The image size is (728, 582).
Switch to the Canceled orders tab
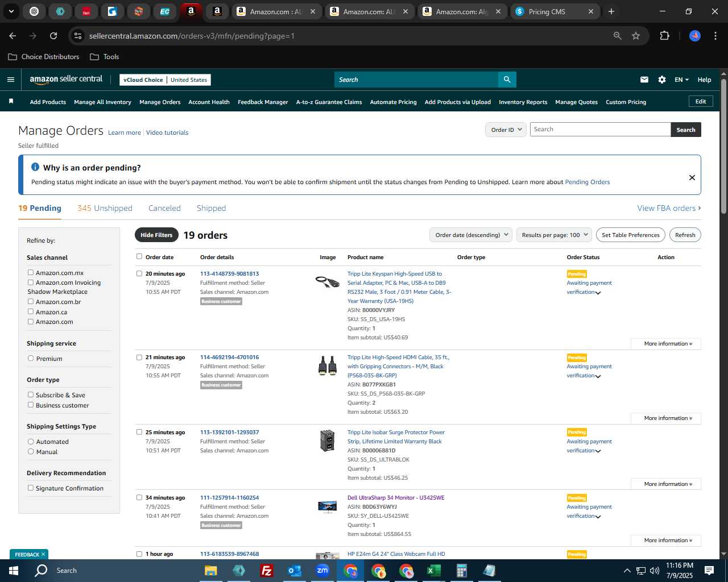click(164, 208)
